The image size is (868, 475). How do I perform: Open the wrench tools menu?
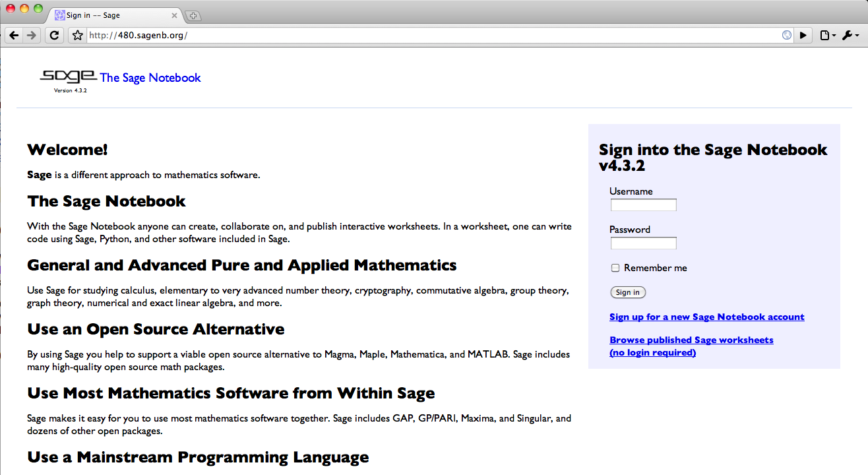tap(851, 36)
